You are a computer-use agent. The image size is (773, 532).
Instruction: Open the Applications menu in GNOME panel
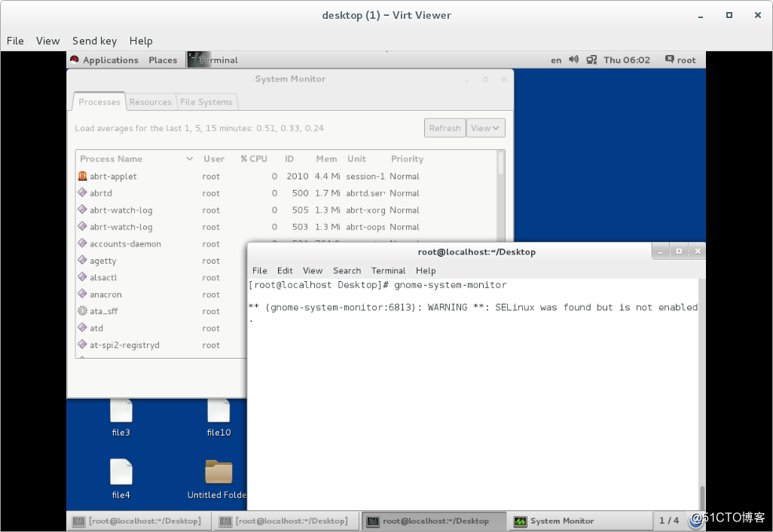111,60
